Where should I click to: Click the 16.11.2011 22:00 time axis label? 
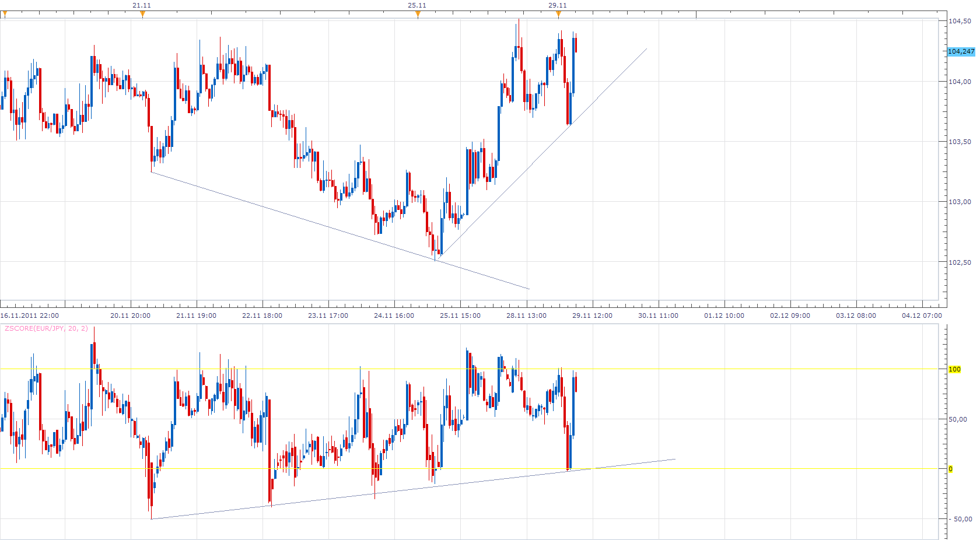(29, 315)
